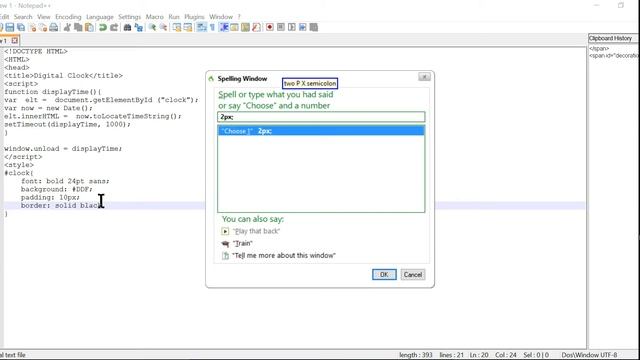The image size is (640, 360).
Task: Click the setTimeout(displayTime, 1000); line
Action: point(67,124)
